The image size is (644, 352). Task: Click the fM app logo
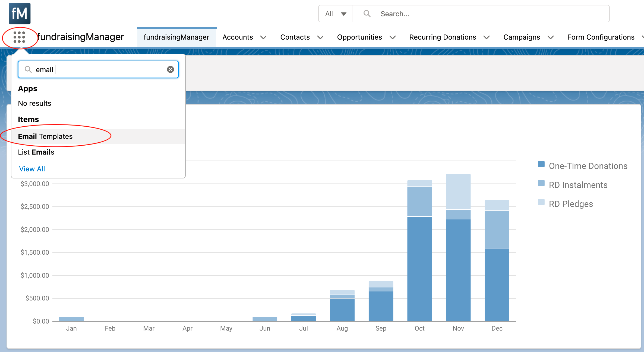click(20, 14)
